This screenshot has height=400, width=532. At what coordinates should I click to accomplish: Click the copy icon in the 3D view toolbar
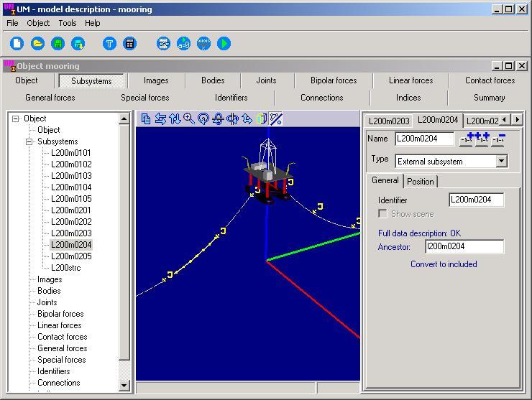[146, 119]
